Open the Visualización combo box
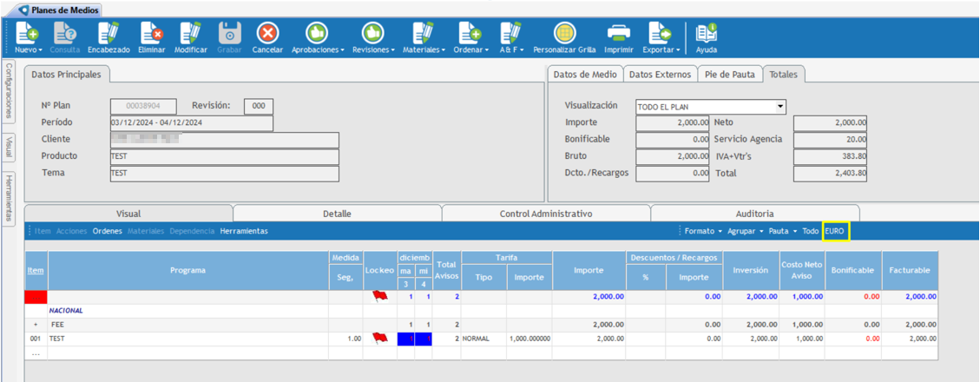 (710, 107)
